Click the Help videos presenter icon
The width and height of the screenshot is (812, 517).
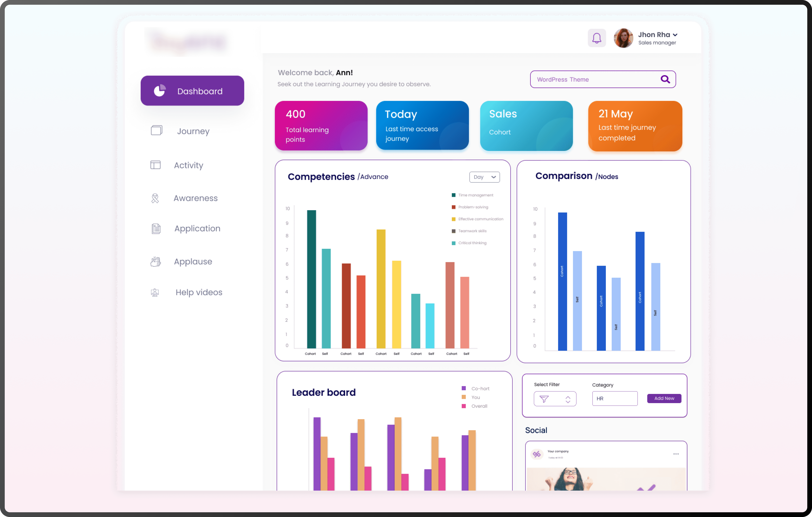pos(155,292)
